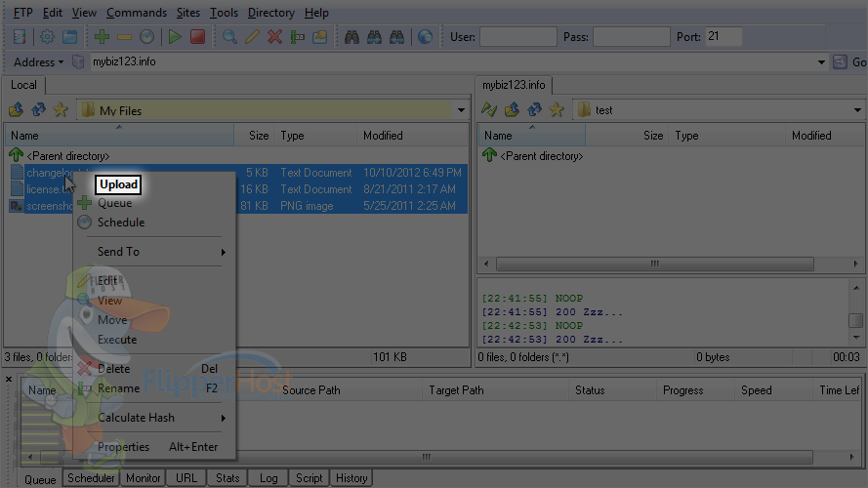Open the Directory menu

point(271,12)
